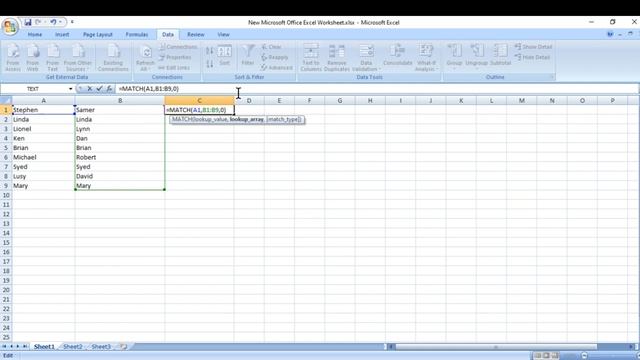Sort descending Z to A

click(x=210, y=64)
